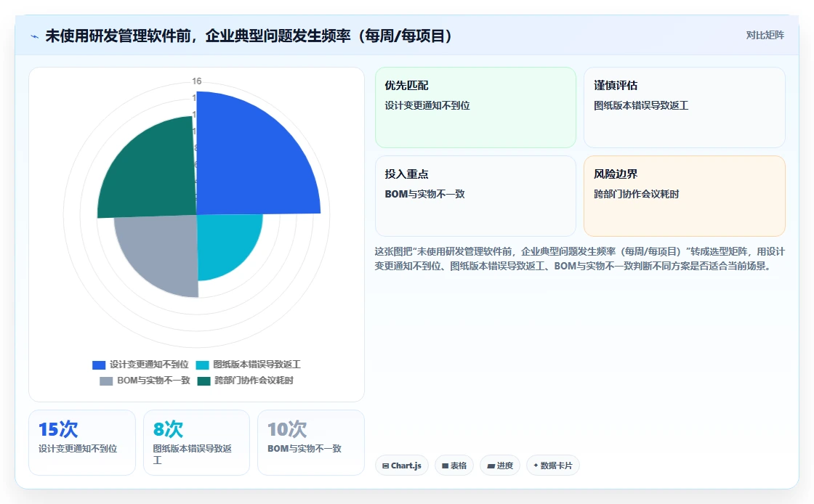
Task: Click the lightning icon beside the title
Action: (34, 36)
